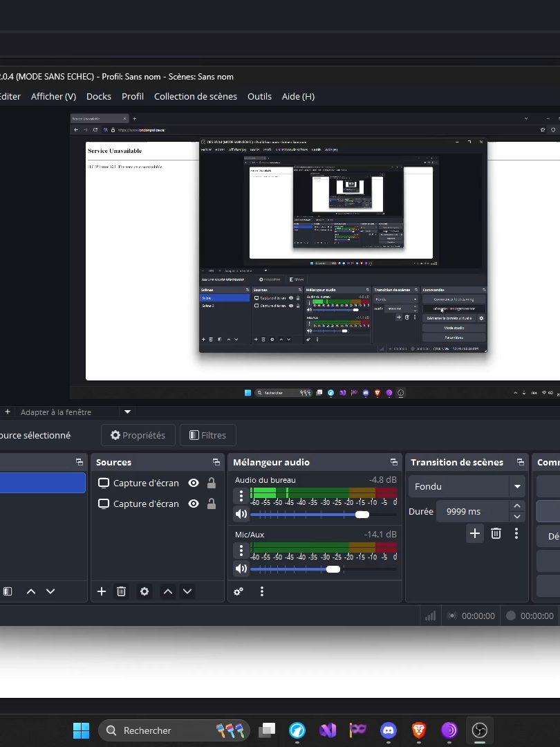560x747 pixels.
Task: Pop out the Mélangeur audio dock
Action: (394, 462)
